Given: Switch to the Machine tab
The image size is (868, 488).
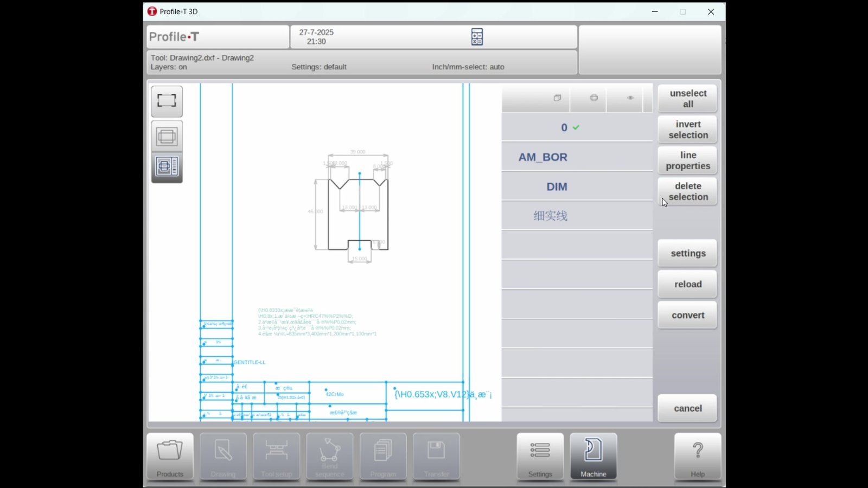Looking at the screenshot, I should click(593, 457).
